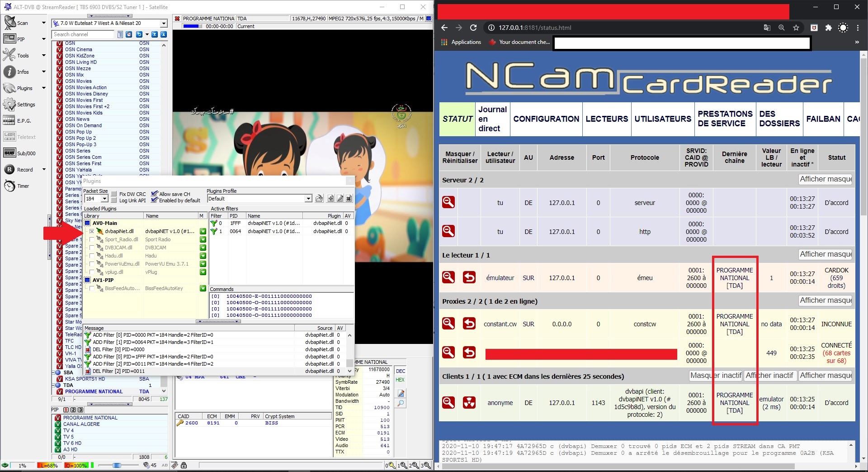The image size is (868, 472).
Task: Open the LECTEURS tab
Action: click(x=607, y=119)
